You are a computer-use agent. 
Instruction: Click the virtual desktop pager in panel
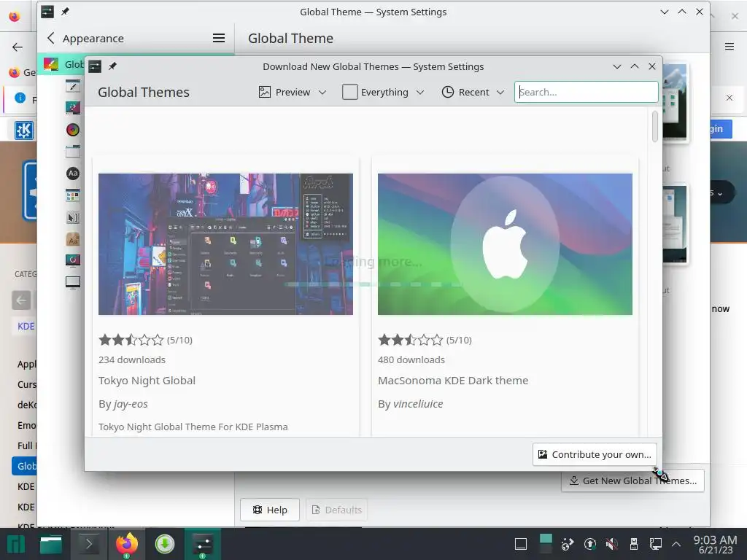546,544
